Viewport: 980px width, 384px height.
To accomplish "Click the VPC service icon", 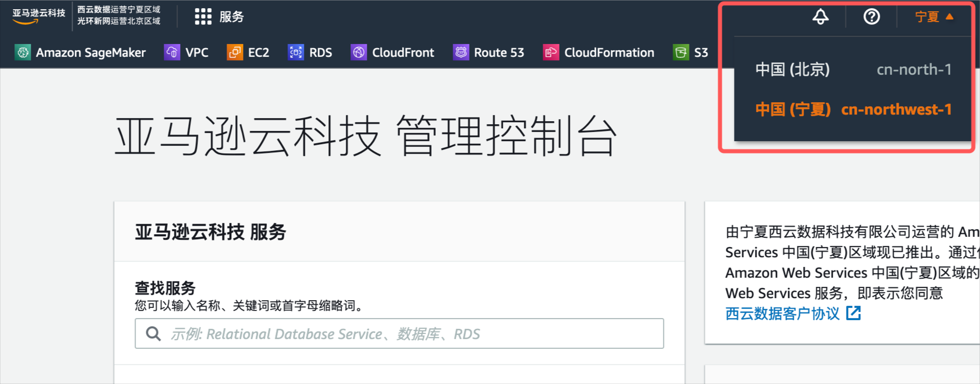I will pos(172,52).
